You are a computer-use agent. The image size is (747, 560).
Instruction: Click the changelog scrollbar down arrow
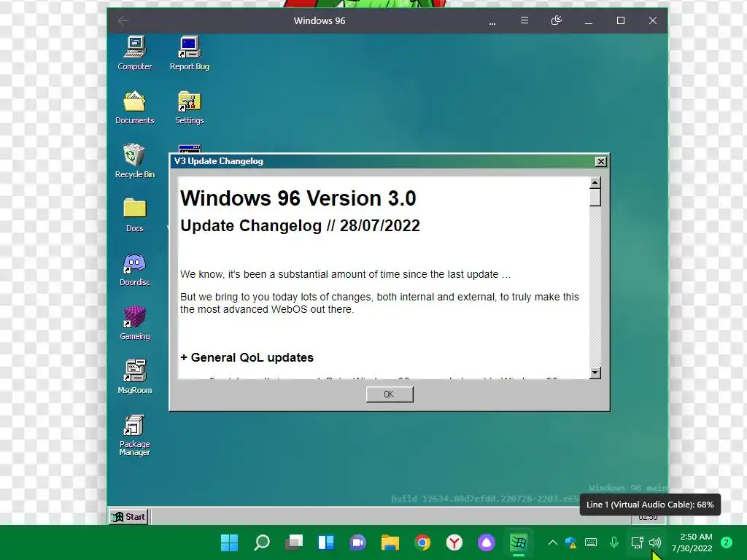595,373
